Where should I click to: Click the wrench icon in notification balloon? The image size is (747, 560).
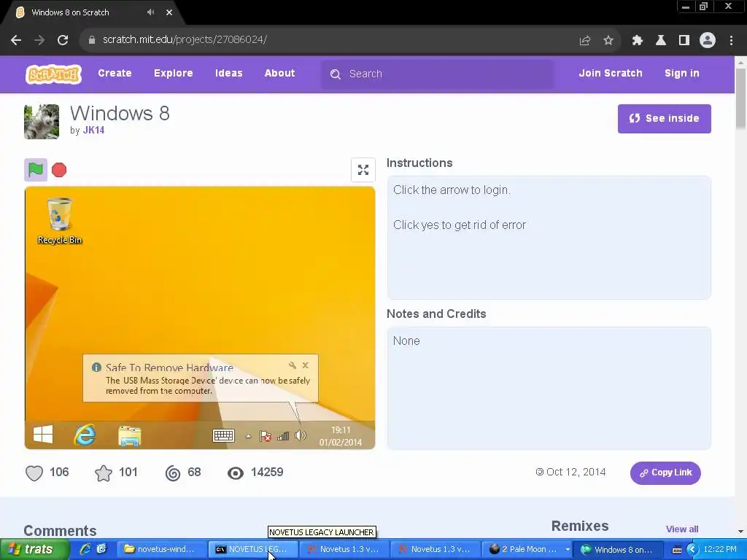pos(292,365)
